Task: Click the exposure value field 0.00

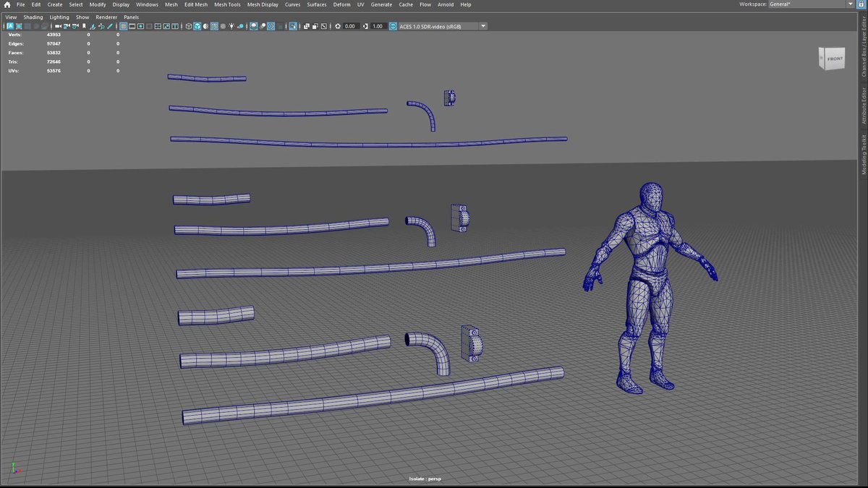Action: [x=350, y=26]
